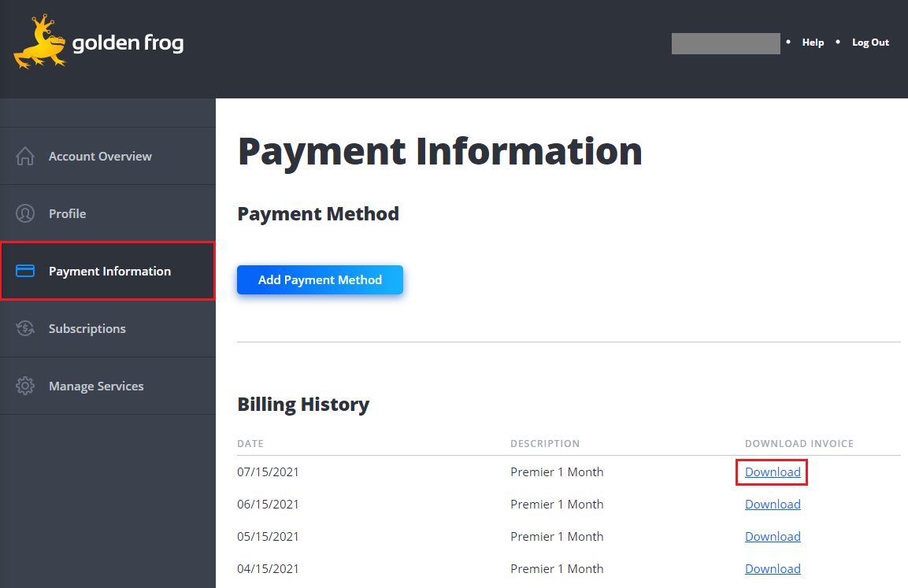
Task: Switch to the Subscriptions section
Action: click(x=87, y=328)
